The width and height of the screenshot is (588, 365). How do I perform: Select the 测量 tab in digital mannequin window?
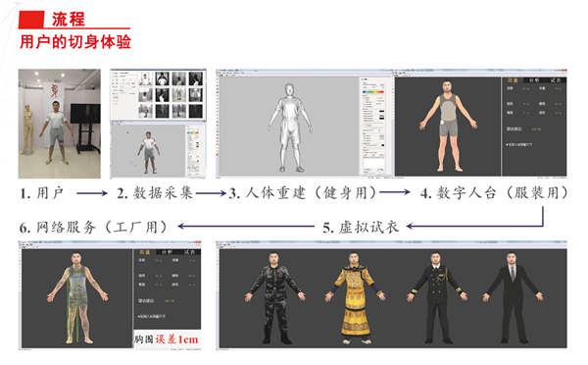click(513, 80)
